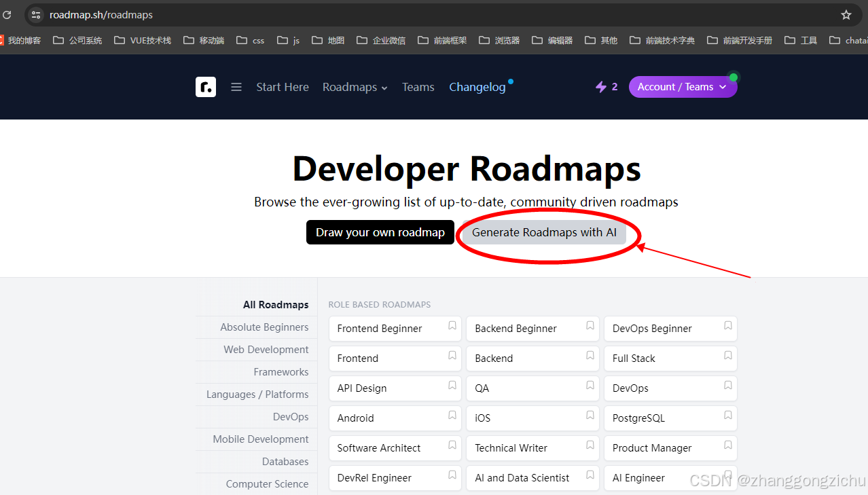This screenshot has height=495, width=868.
Task: Open the Software Architect roadmap
Action: [x=395, y=448]
